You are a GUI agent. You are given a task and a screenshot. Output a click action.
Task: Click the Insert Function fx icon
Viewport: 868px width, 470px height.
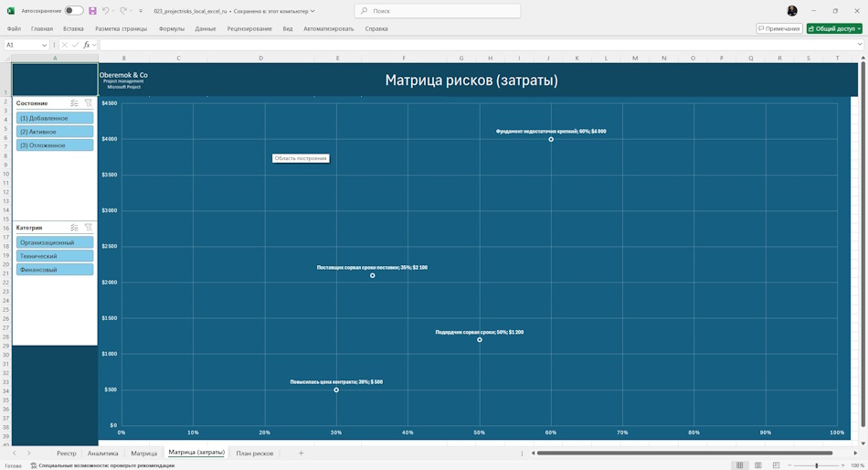[x=87, y=45]
